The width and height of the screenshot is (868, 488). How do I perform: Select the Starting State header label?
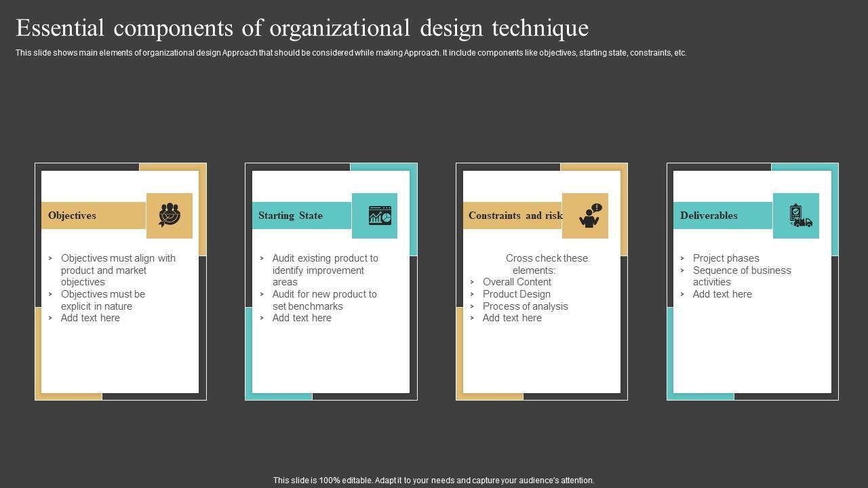click(x=290, y=216)
